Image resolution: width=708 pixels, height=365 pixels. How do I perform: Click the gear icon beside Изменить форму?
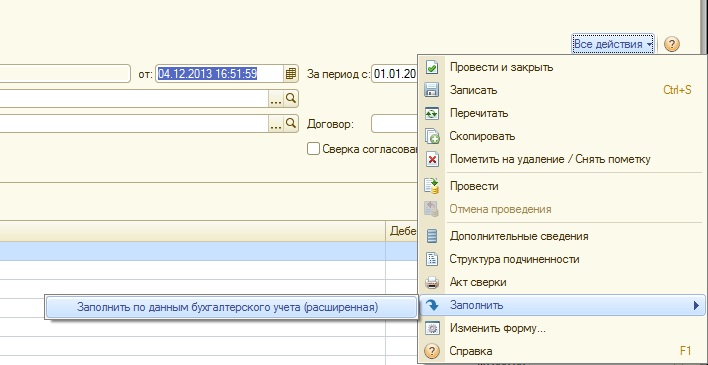(x=432, y=328)
